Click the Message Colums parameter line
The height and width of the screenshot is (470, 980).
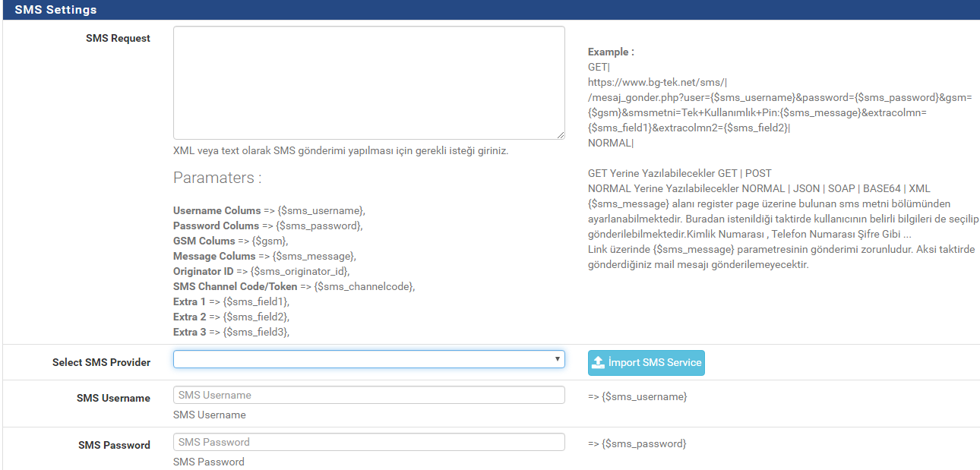tap(264, 256)
